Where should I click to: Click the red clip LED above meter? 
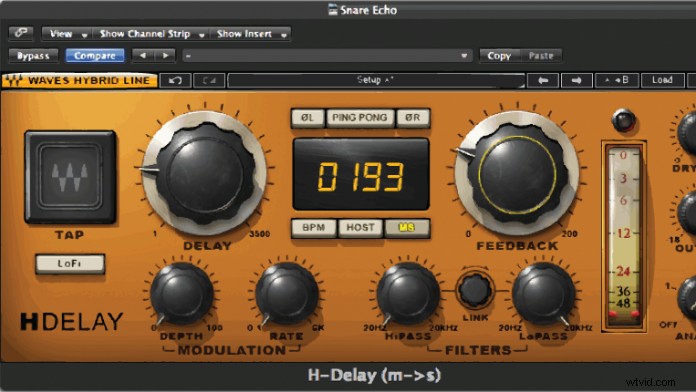624,120
